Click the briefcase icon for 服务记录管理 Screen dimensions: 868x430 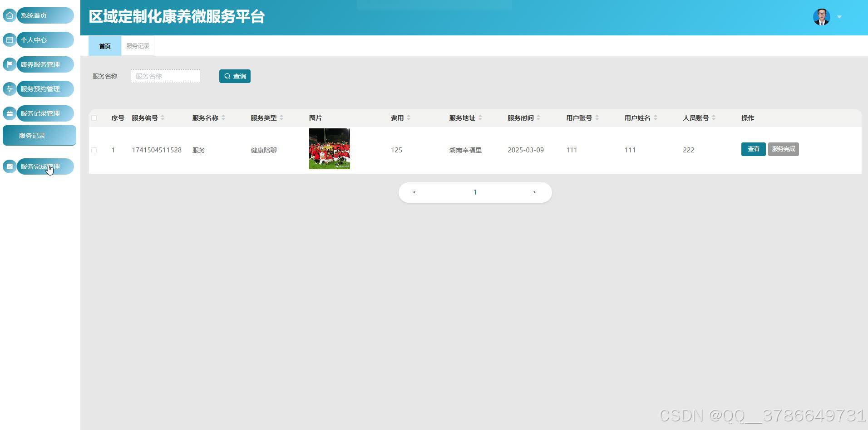pyautogui.click(x=10, y=113)
